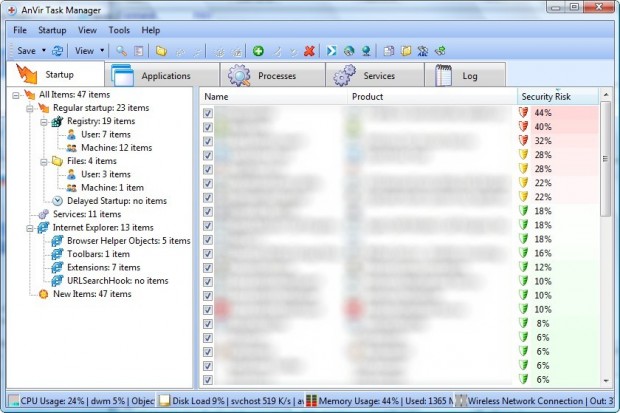The height and width of the screenshot is (413, 620).
Task: Click the red X delete icon
Action: tap(309, 50)
